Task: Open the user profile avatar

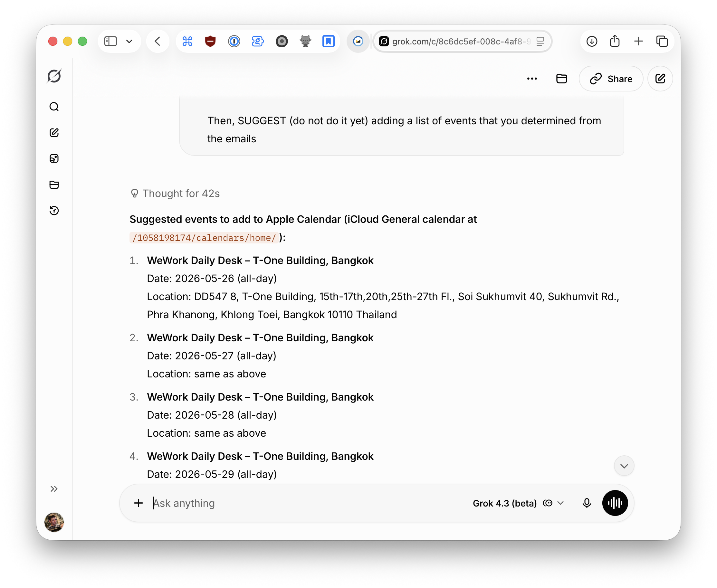Action: coord(54,522)
